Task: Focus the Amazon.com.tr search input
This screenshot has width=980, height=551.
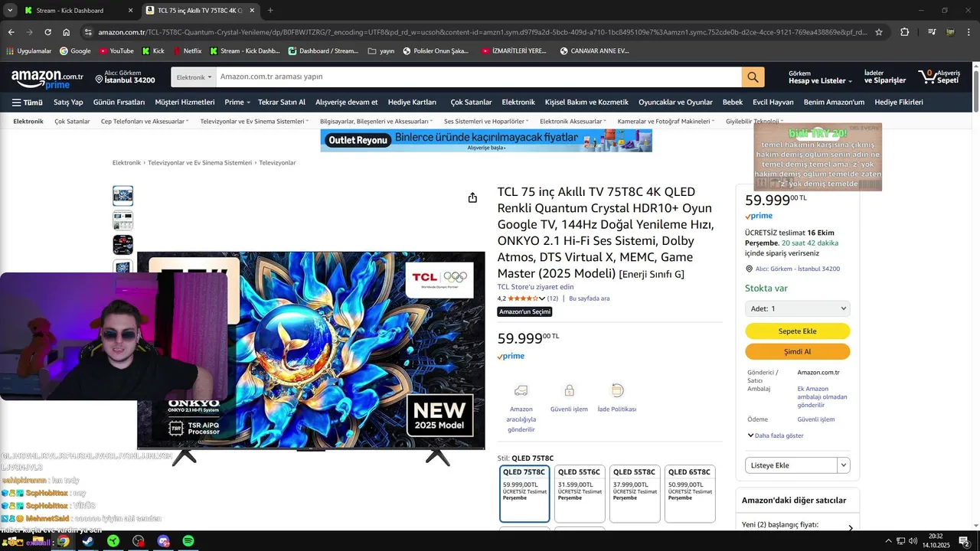Action: point(479,77)
